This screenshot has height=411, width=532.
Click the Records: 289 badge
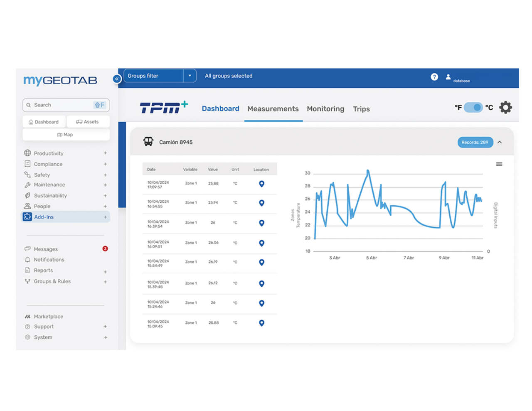475,142
